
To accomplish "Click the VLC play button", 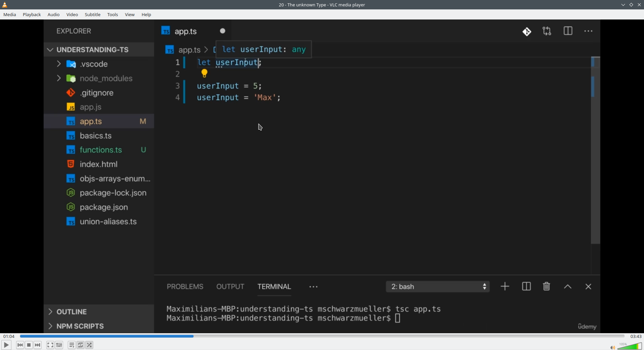I will coord(6,345).
